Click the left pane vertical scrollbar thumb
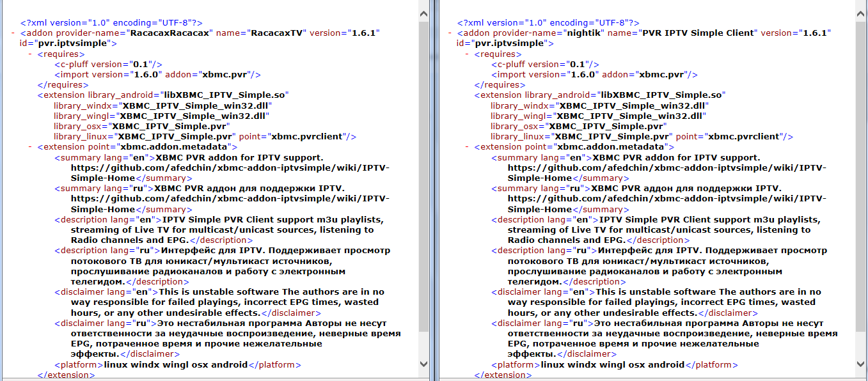 (x=424, y=176)
